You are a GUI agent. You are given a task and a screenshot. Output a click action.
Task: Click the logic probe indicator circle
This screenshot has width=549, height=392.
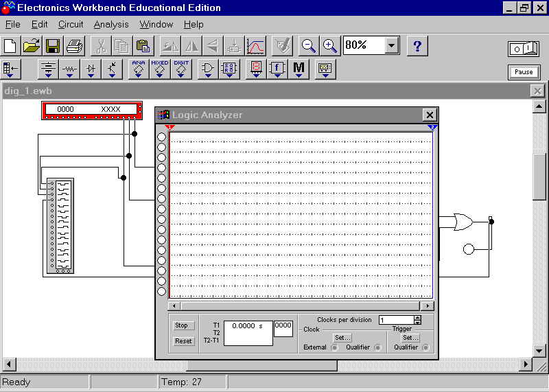pyautogui.click(x=469, y=249)
